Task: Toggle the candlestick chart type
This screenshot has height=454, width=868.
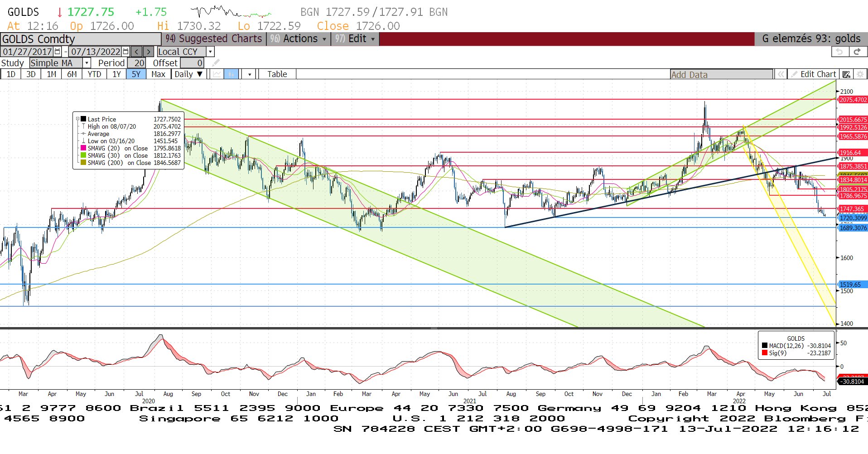Action: 231,74
